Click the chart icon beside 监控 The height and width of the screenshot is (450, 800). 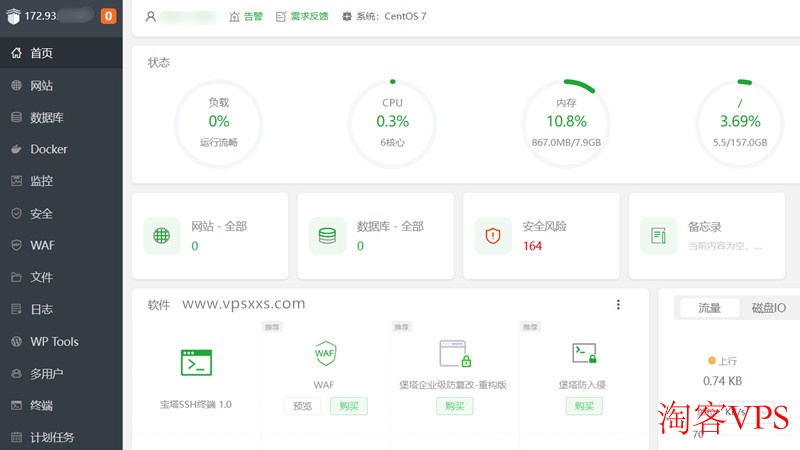(x=16, y=181)
